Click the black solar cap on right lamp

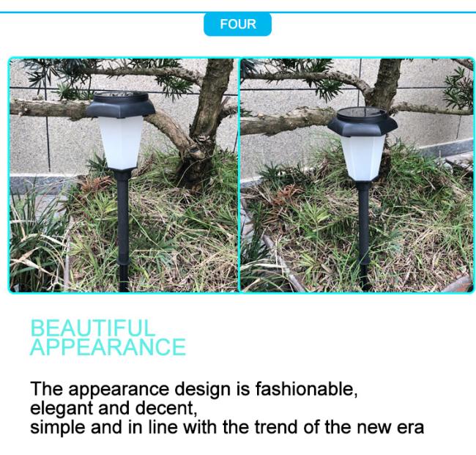[x=362, y=122]
